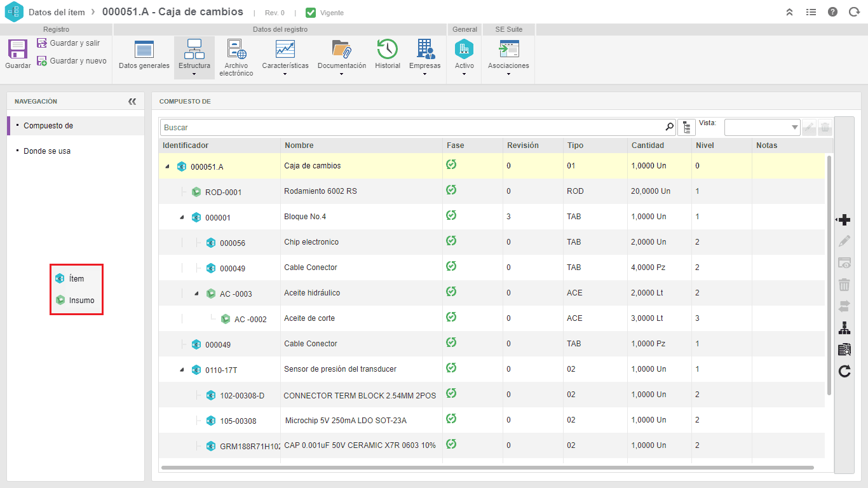Select Compuesto de in navigation

click(x=76, y=126)
